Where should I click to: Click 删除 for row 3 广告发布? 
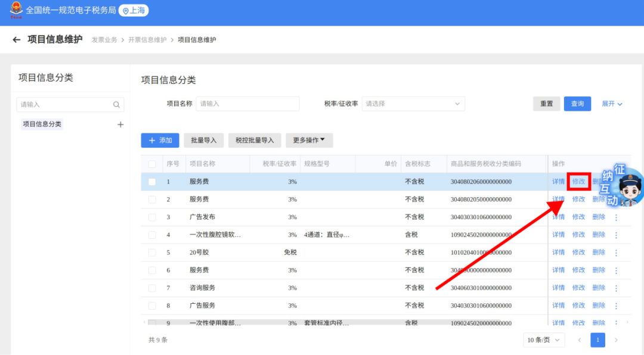coord(599,217)
